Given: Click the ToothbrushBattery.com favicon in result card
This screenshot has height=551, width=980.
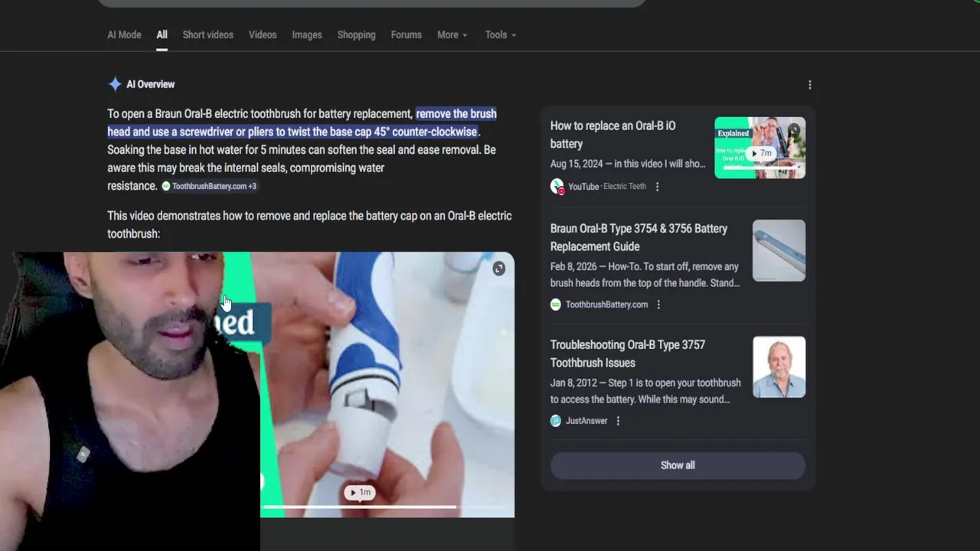Looking at the screenshot, I should coord(556,305).
